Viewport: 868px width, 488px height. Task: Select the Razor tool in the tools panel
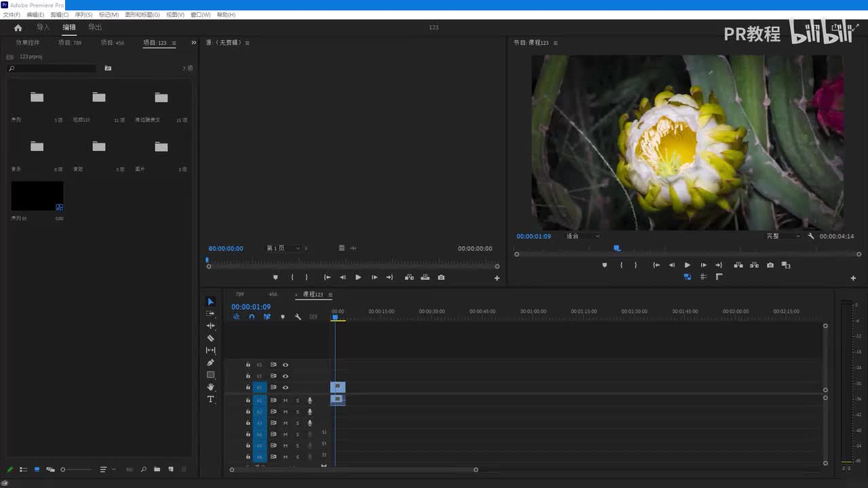click(x=210, y=338)
